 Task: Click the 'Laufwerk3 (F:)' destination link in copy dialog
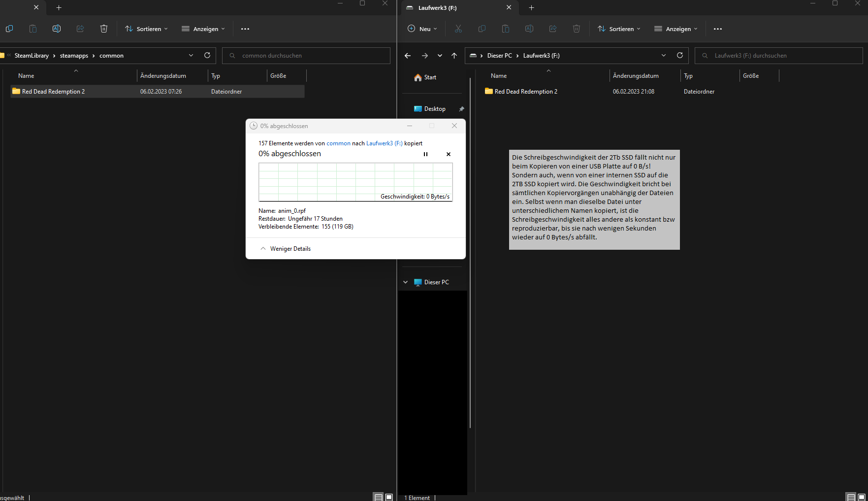pos(385,143)
